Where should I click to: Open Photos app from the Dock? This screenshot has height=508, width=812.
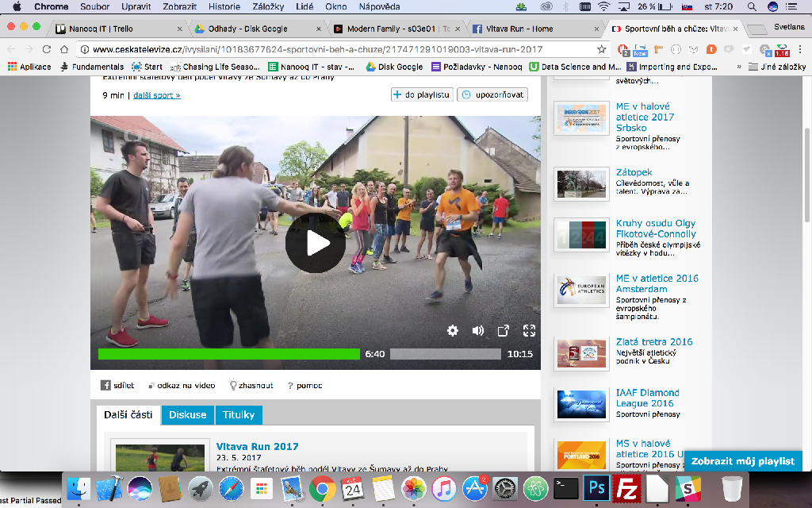414,488
